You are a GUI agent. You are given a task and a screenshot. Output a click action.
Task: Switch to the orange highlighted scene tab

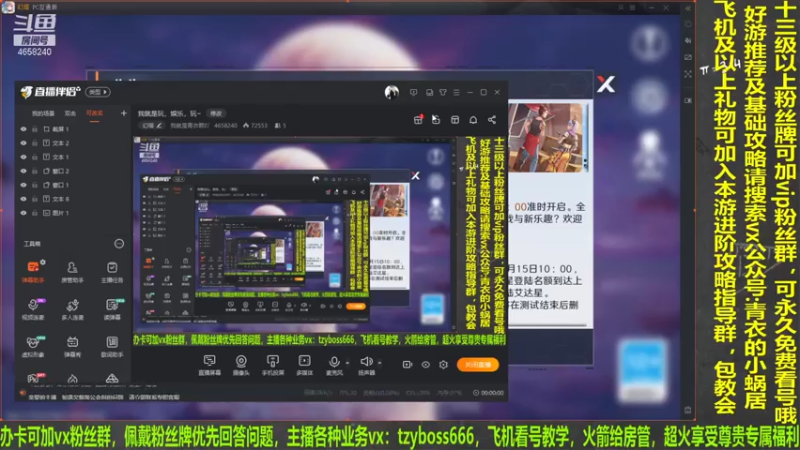(94, 113)
